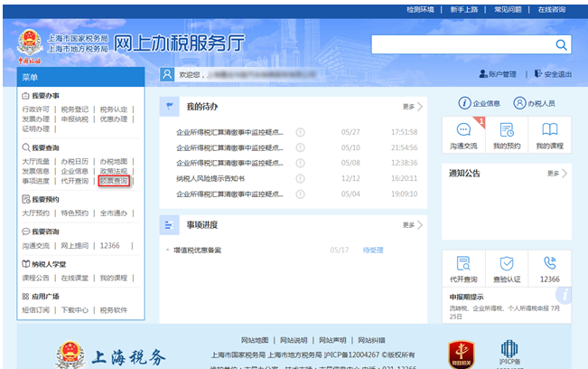This screenshot has height=369, width=588.
Task: Open 我的预约 calendar icon tile
Action: pyautogui.click(x=507, y=135)
